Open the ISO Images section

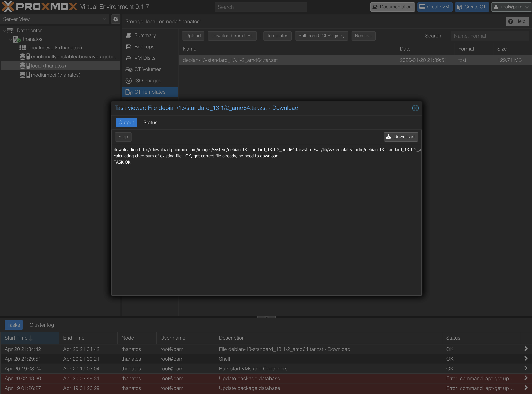pos(150,81)
